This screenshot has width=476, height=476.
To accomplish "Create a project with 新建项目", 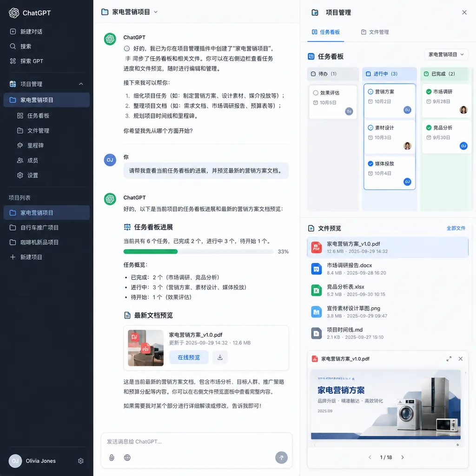I will point(26,257).
